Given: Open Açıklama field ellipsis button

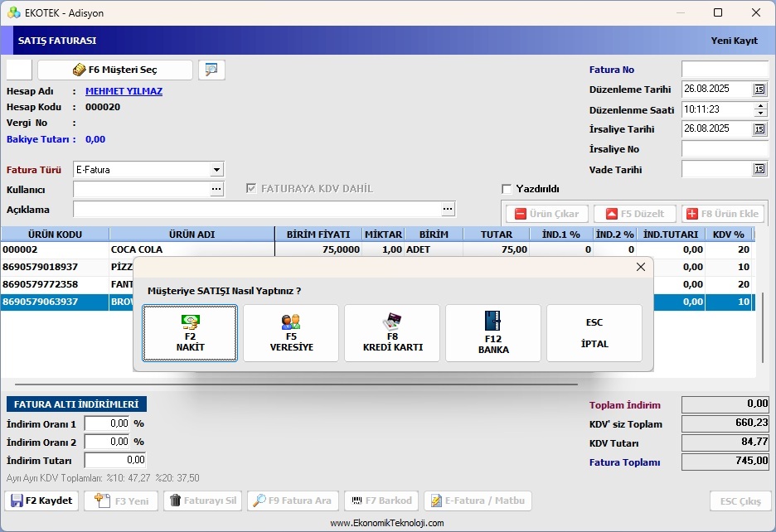Looking at the screenshot, I should pos(448,210).
